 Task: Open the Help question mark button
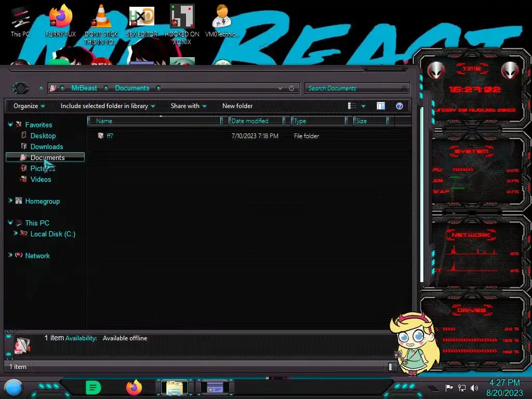400,106
